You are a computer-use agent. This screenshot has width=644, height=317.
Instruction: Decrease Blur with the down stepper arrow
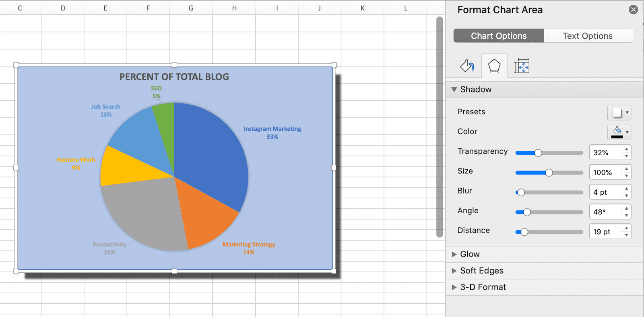point(627,196)
